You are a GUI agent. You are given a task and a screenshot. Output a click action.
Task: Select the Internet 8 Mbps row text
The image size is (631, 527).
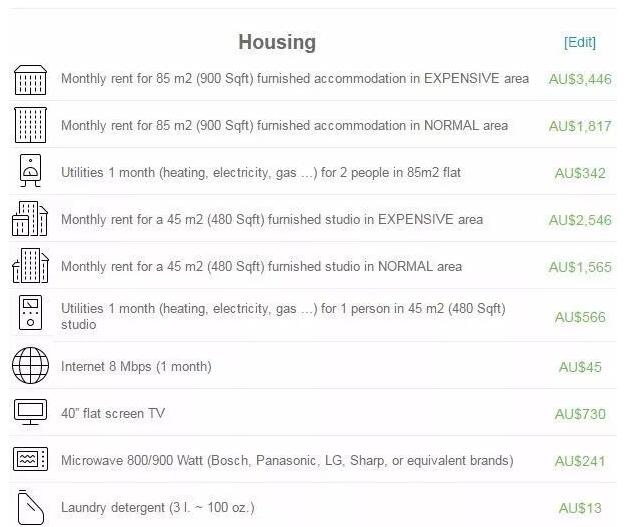pyautogui.click(x=136, y=366)
